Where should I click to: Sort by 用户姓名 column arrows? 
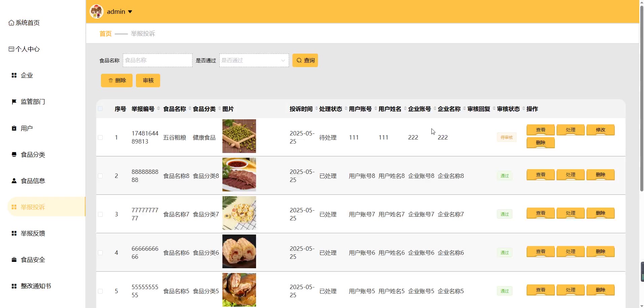[x=405, y=109]
